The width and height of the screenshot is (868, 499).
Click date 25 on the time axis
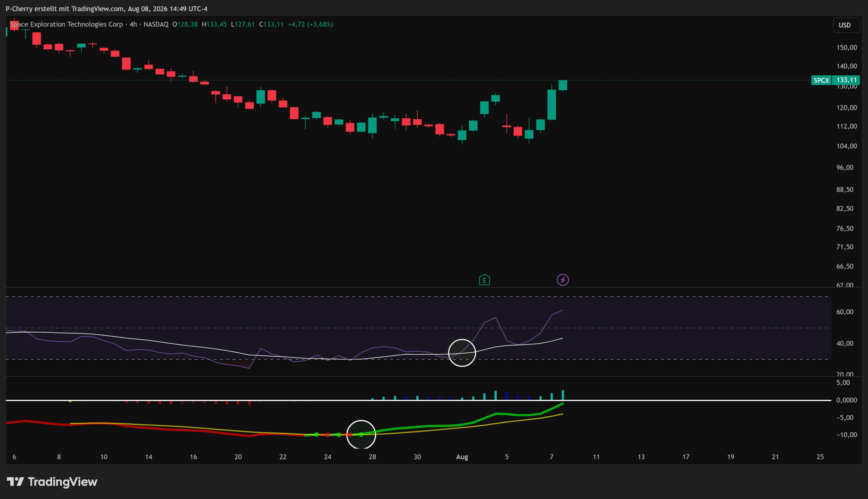tap(820, 457)
